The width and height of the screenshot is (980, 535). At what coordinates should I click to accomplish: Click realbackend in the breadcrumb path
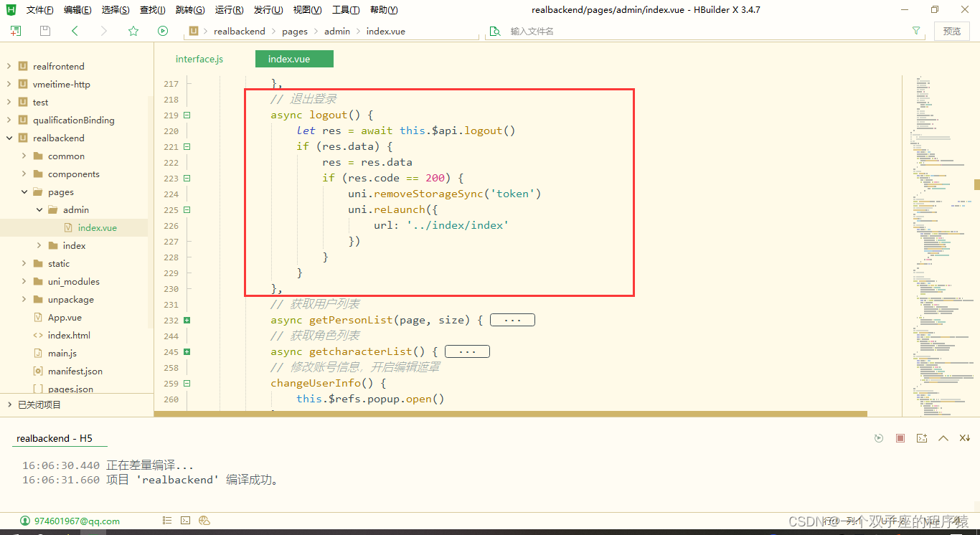click(239, 32)
